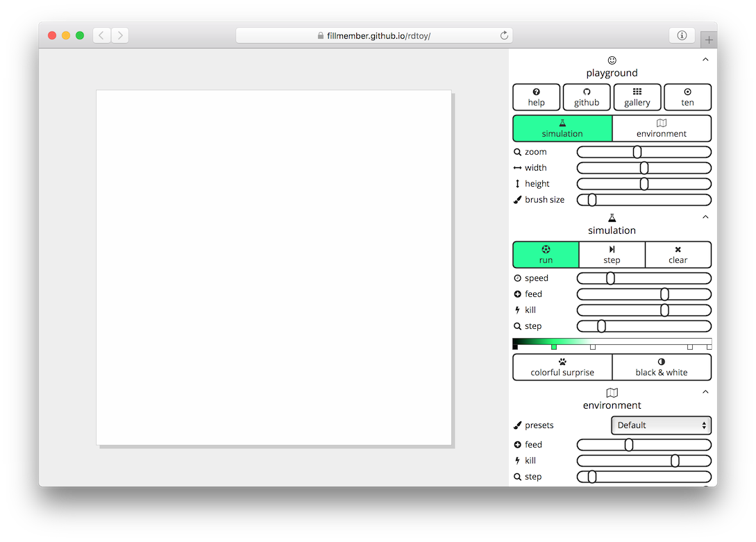Switch to the environment tab
Screen dimensions: 756x542
click(x=662, y=128)
